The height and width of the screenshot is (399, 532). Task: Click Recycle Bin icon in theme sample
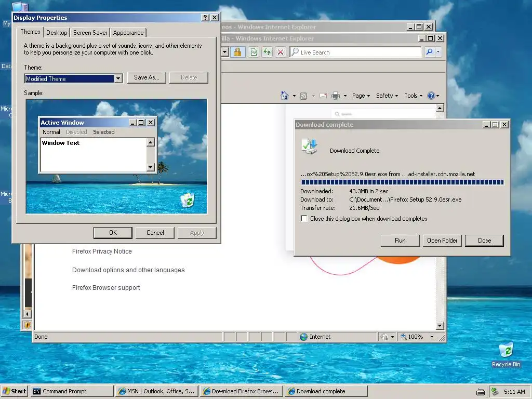[188, 200]
